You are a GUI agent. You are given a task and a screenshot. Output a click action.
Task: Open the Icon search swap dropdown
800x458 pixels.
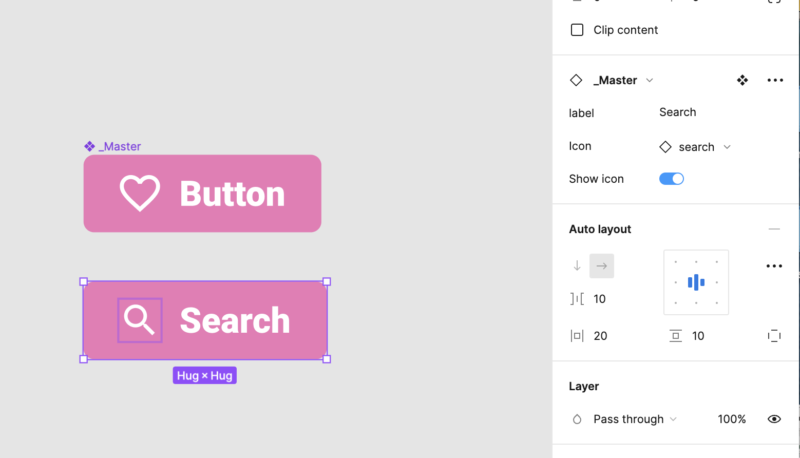pyautogui.click(x=696, y=147)
